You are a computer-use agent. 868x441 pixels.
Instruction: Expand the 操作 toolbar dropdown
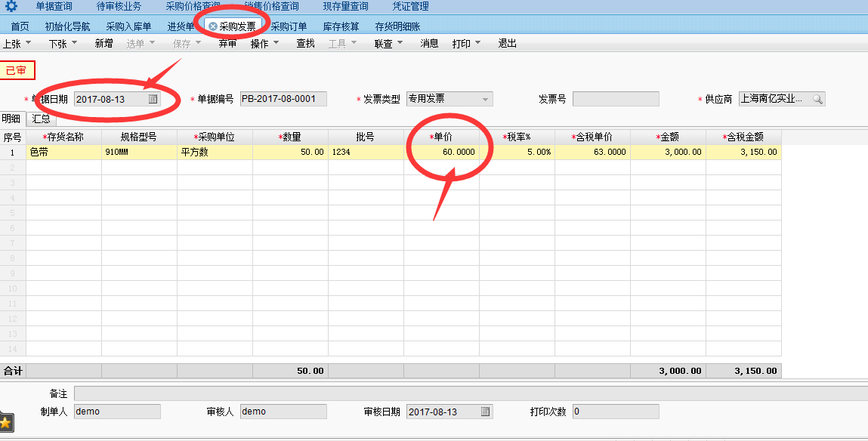(264, 44)
